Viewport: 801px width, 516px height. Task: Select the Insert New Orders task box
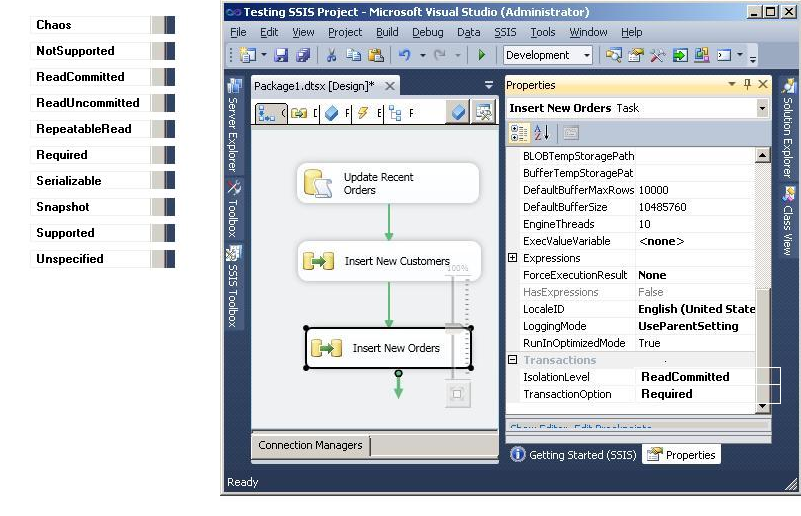click(388, 348)
